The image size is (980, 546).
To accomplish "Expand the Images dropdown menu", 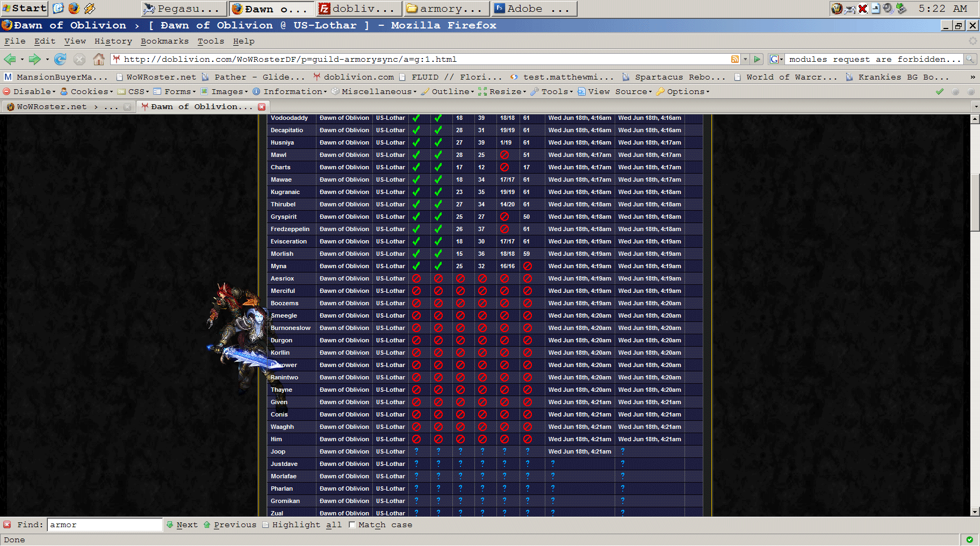I will [224, 91].
